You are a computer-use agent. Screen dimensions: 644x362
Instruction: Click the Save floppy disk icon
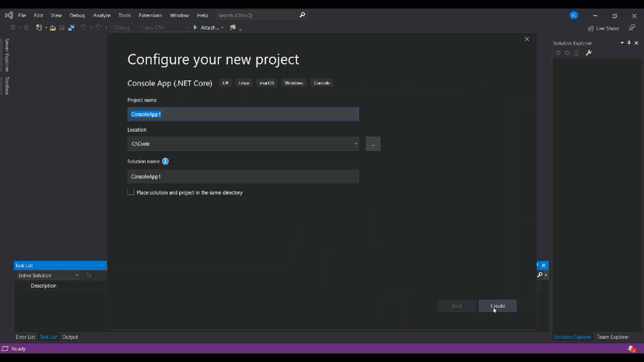click(x=62, y=28)
